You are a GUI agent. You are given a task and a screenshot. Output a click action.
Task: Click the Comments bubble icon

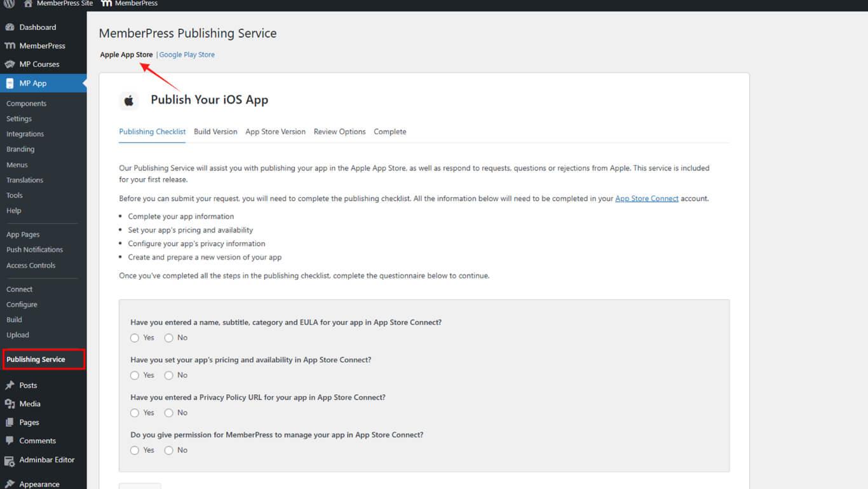tap(10, 441)
